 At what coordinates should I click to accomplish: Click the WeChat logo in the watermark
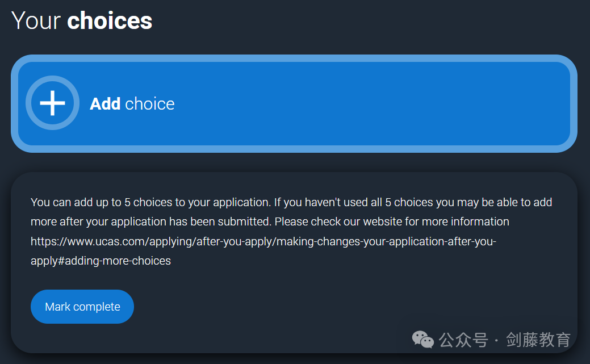[423, 340]
